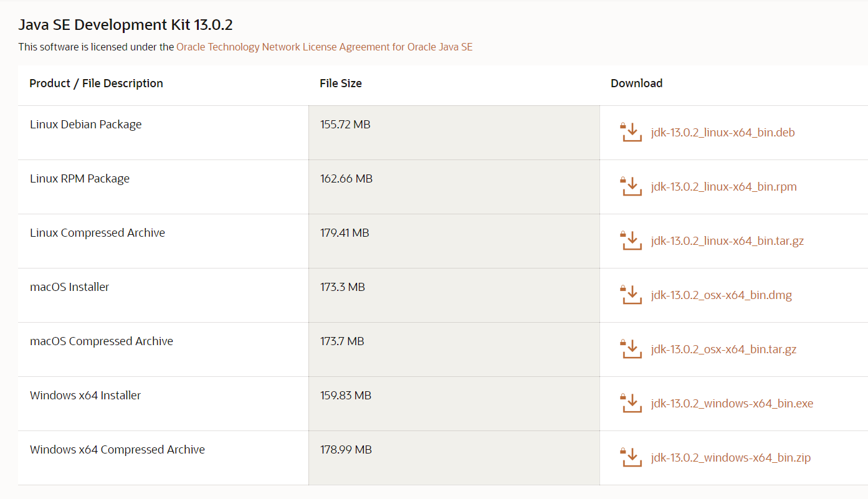Open Oracle Technology Network License Agreement link

click(325, 47)
